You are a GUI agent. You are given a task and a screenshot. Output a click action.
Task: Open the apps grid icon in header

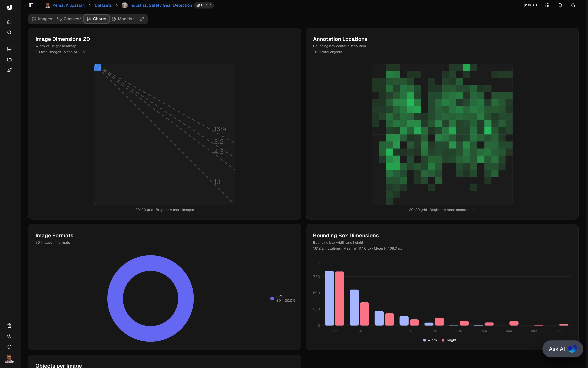click(547, 5)
